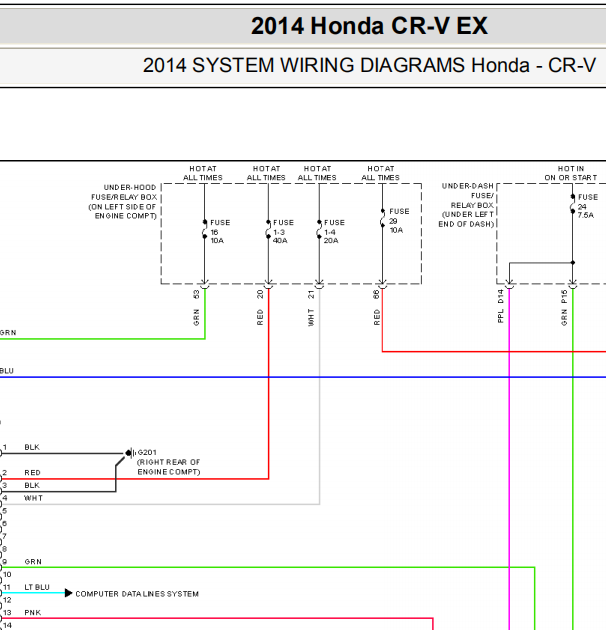Viewport: 606px width, 630px height.
Task: Click the "FUSE 1-3 40A" label
Action: 283,231
